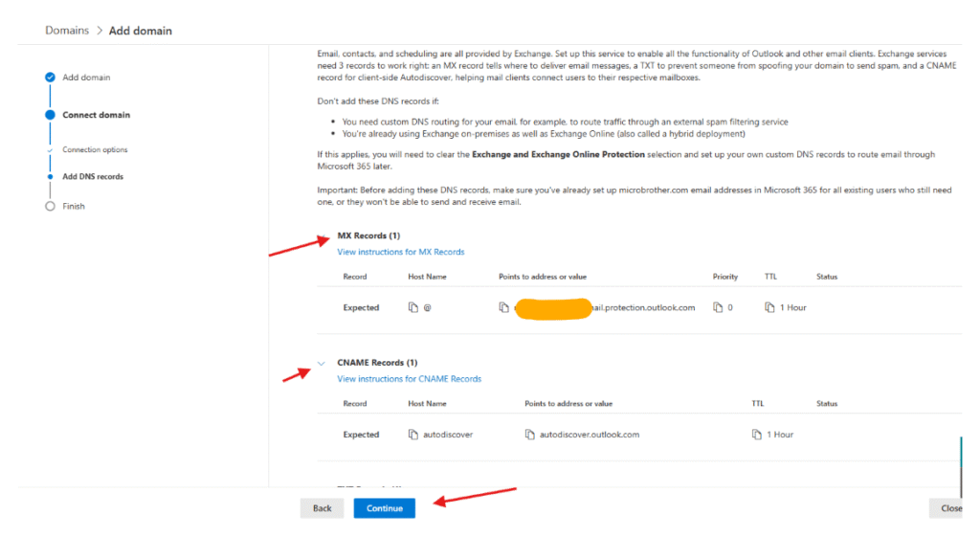
Task: Copy the autodiscover host name
Action: coord(413,435)
